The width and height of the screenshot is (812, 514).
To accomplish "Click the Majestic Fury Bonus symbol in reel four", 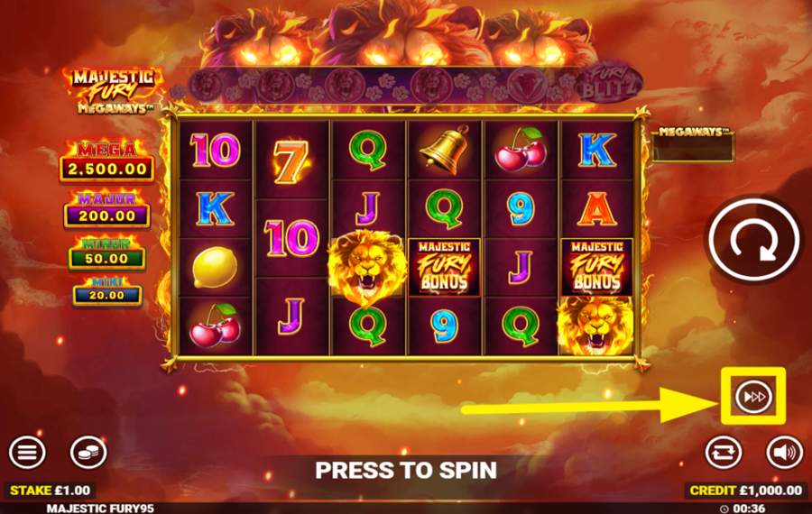I will 444,268.
